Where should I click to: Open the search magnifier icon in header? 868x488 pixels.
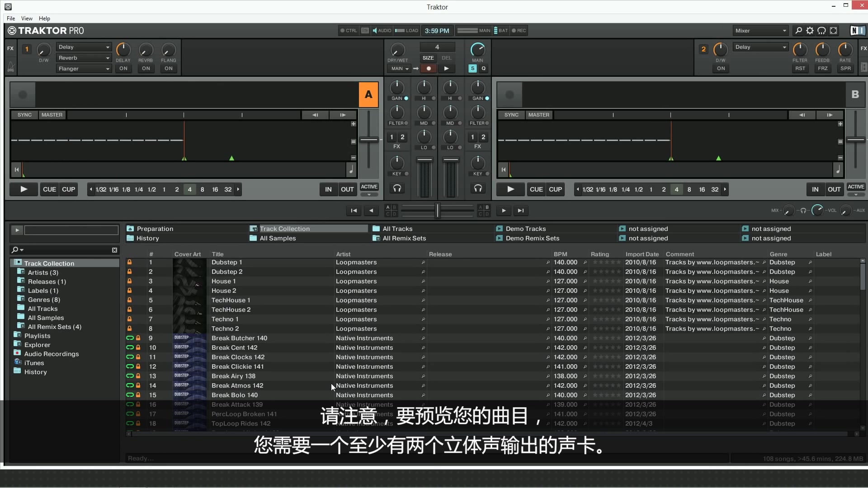798,31
